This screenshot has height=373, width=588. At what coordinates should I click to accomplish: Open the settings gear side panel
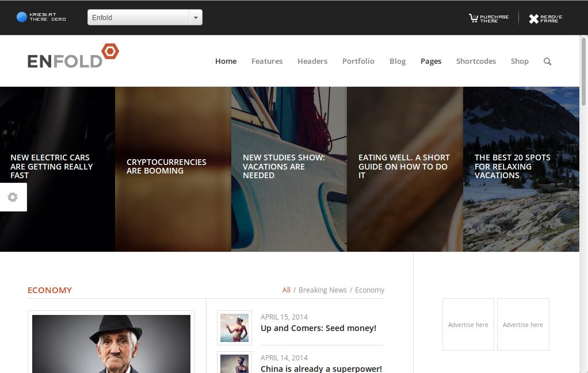(13, 197)
